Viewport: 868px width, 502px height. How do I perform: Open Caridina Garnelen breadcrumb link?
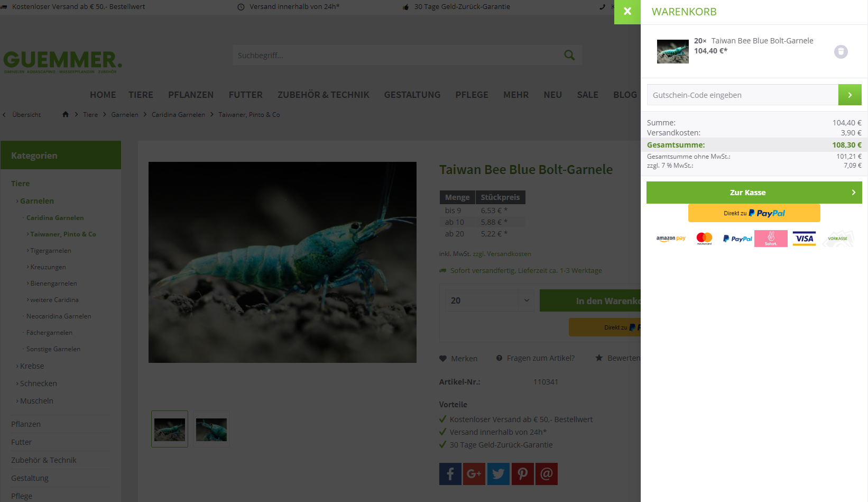coord(178,115)
